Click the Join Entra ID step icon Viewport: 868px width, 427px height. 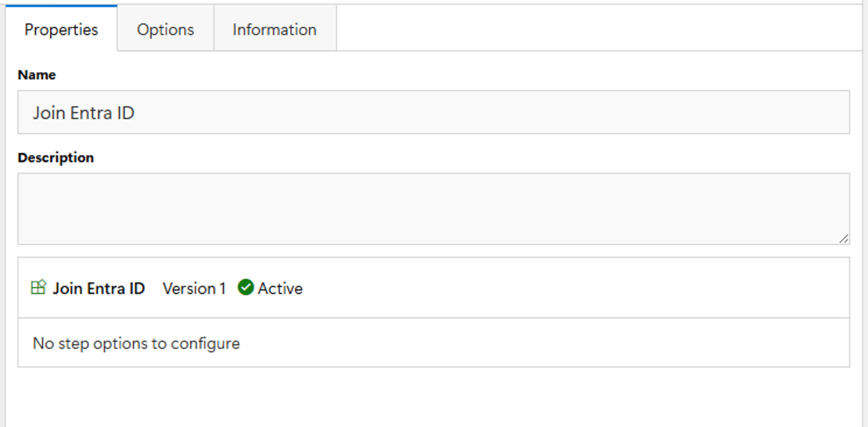[x=38, y=288]
